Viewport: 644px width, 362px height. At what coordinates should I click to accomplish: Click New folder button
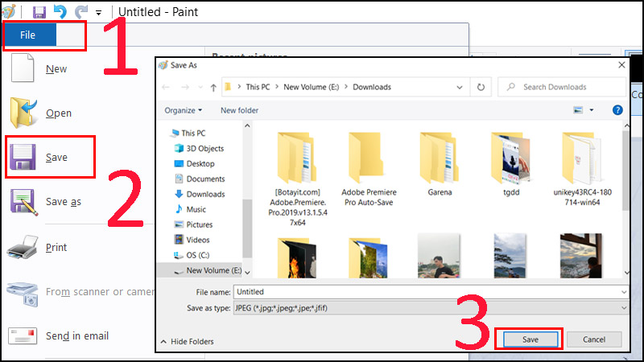pyautogui.click(x=239, y=110)
